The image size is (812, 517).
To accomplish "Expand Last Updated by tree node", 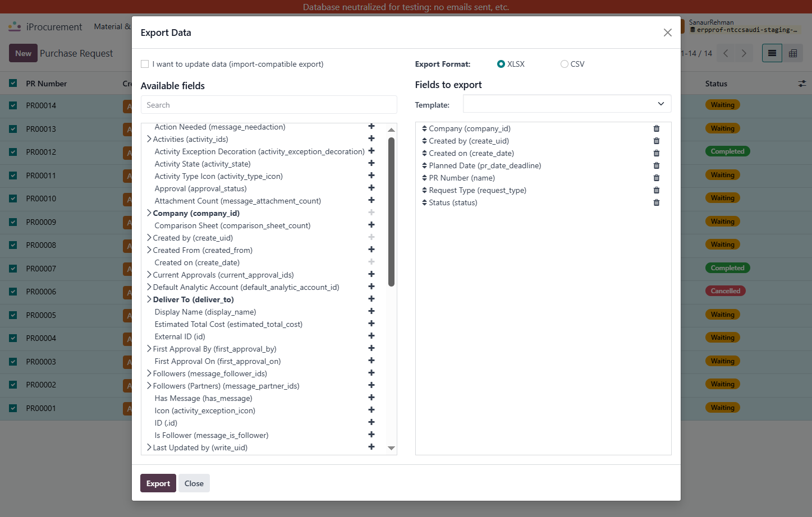I will (x=149, y=447).
